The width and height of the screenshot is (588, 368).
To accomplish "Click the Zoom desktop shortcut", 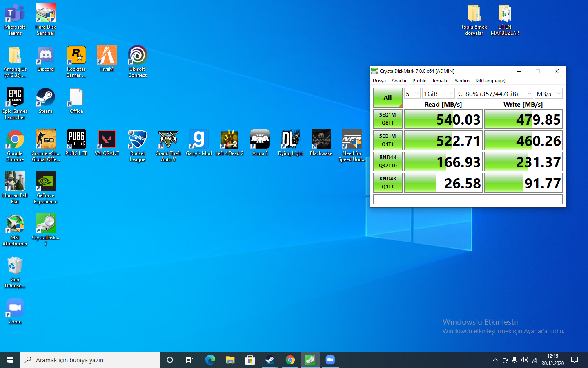I will (x=15, y=311).
